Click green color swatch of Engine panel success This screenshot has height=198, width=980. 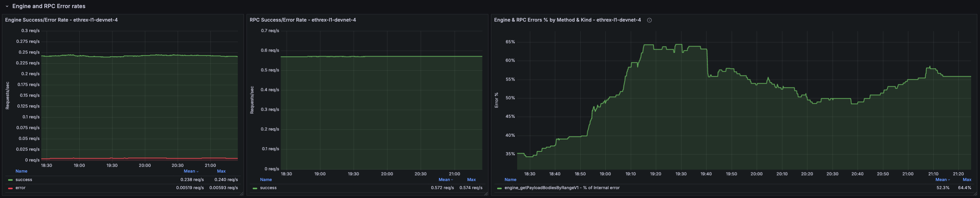click(10, 180)
